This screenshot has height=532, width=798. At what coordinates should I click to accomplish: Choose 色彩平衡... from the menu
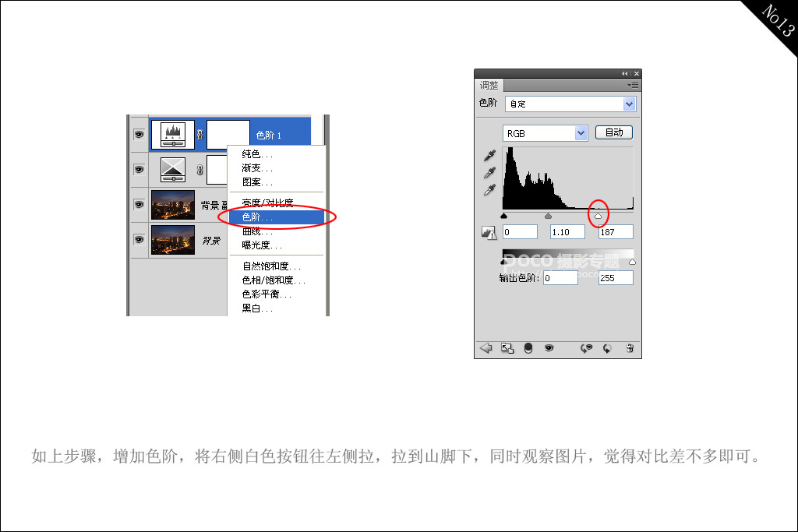coord(277,294)
